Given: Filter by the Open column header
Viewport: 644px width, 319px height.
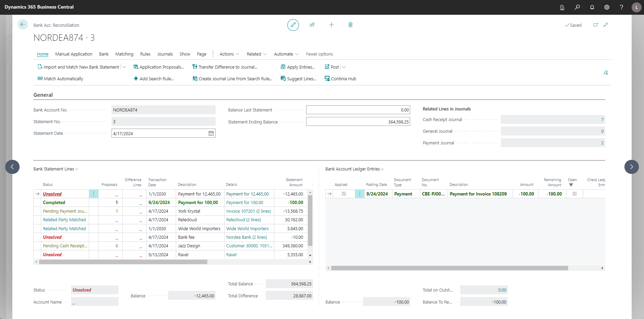Looking at the screenshot, I should coord(572,182).
